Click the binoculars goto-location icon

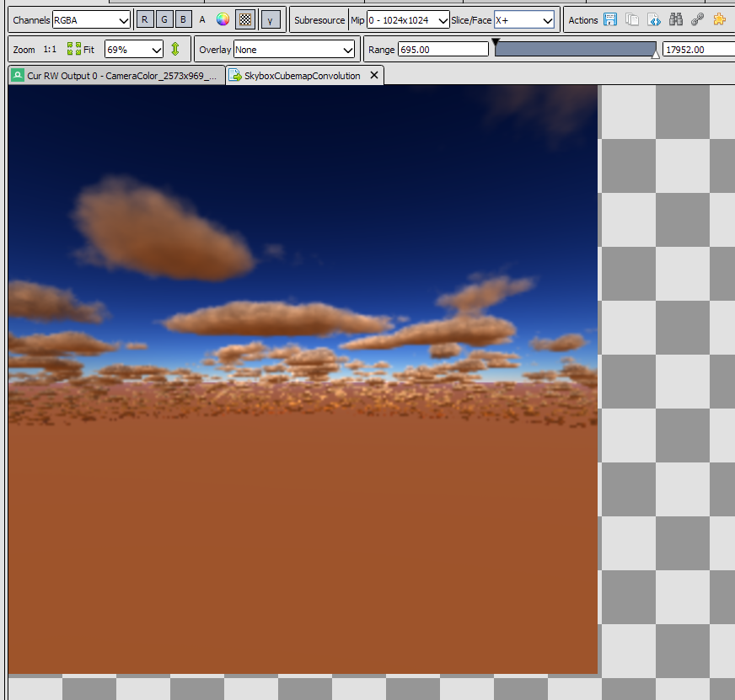point(676,19)
